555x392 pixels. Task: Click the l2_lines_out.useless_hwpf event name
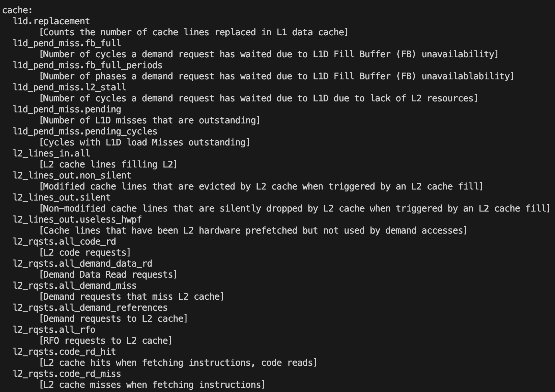tap(77, 219)
